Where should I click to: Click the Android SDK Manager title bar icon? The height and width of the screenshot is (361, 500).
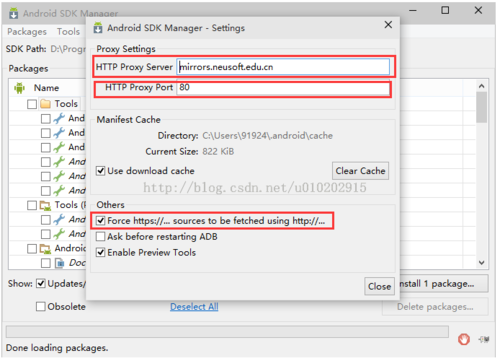pyautogui.click(x=14, y=14)
